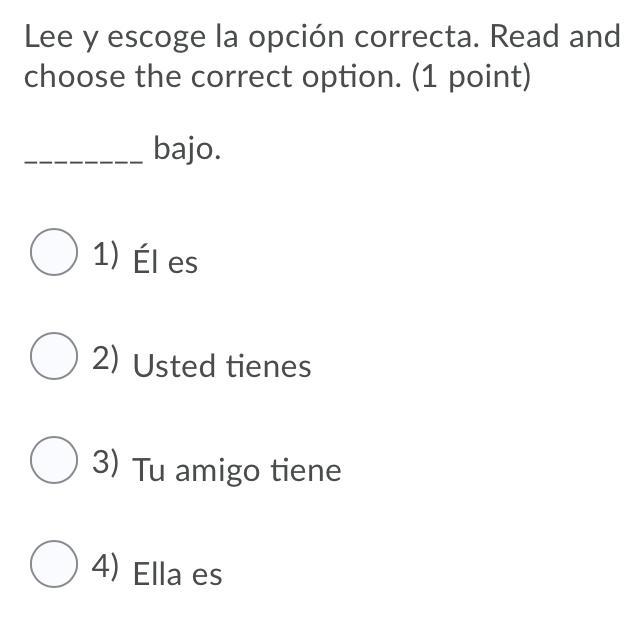Click the option number 1) label
The height and width of the screenshot is (630, 629).
pos(106,255)
